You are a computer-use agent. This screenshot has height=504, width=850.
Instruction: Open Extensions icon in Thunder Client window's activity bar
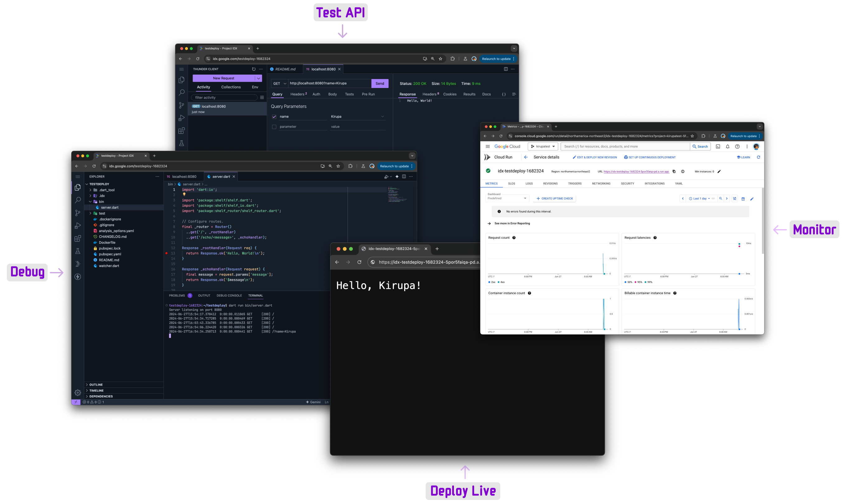pyautogui.click(x=181, y=131)
